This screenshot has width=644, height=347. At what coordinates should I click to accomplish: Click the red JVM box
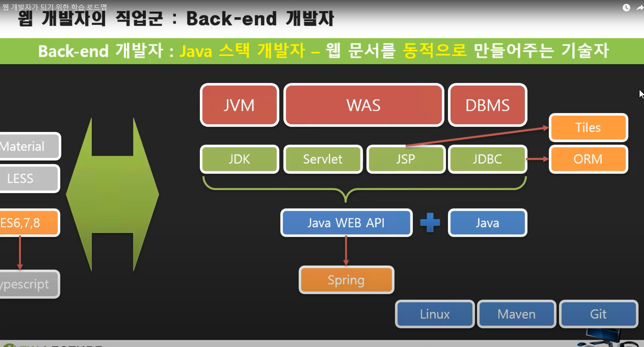coord(239,105)
